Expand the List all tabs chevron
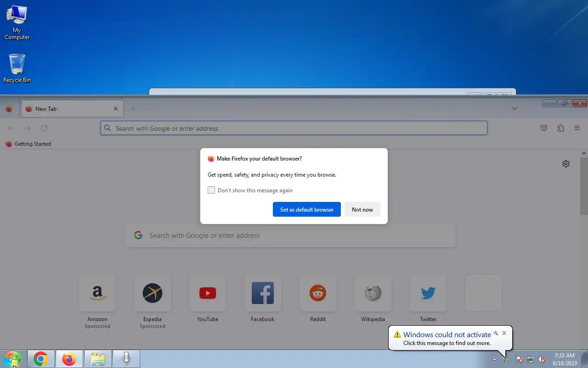Screen dimensions: 588x368 pyautogui.click(x=514, y=109)
